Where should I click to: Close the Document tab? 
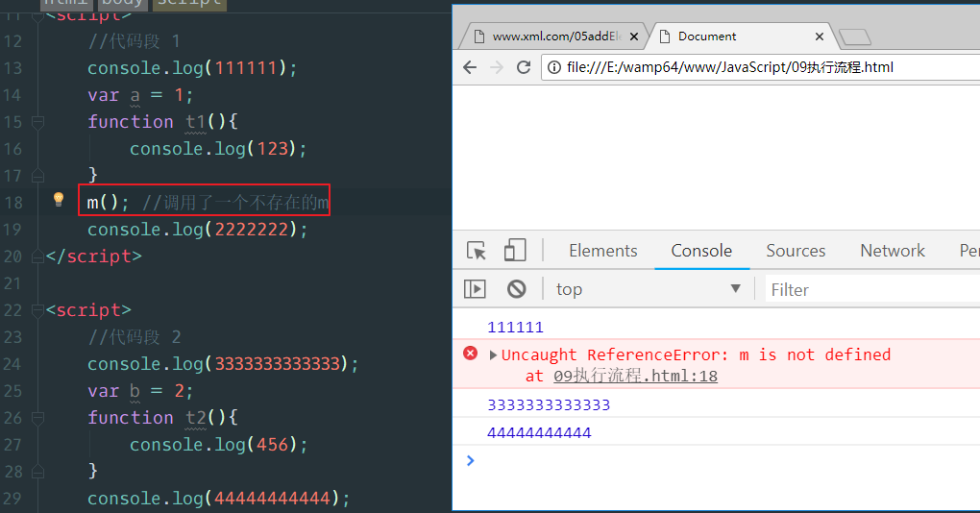coord(820,37)
